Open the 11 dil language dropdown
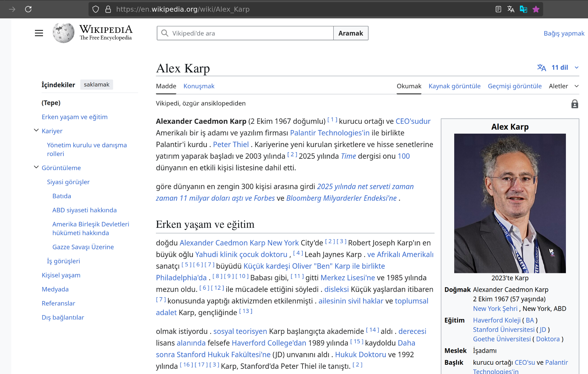Screen dimensions: 588x374 coord(558,68)
